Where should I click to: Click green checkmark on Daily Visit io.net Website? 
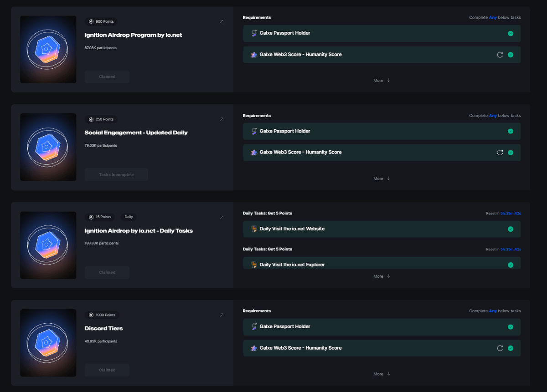pos(511,229)
